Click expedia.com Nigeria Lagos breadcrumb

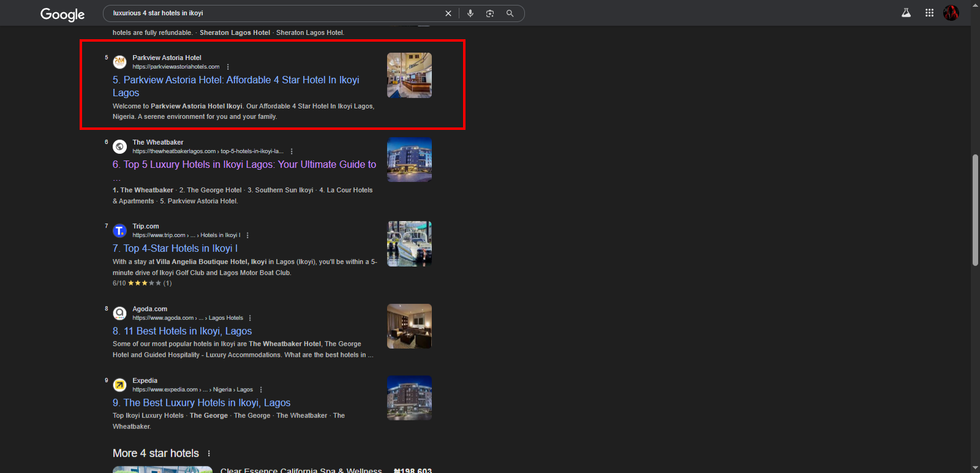pos(193,390)
